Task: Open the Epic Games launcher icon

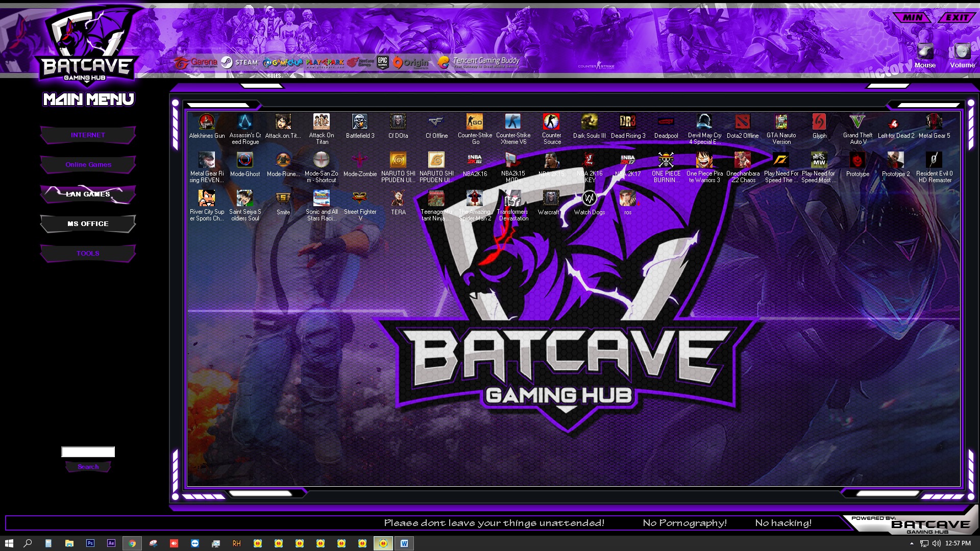Action: pyautogui.click(x=382, y=62)
